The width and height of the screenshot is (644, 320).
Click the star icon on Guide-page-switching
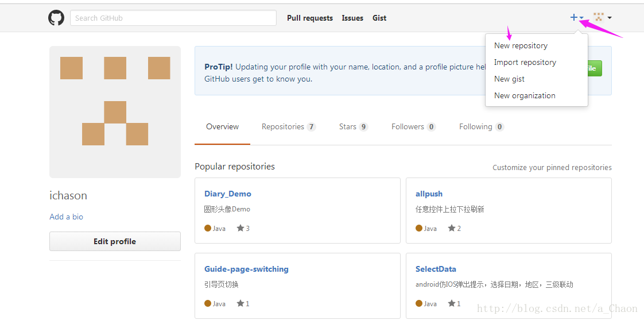click(240, 303)
